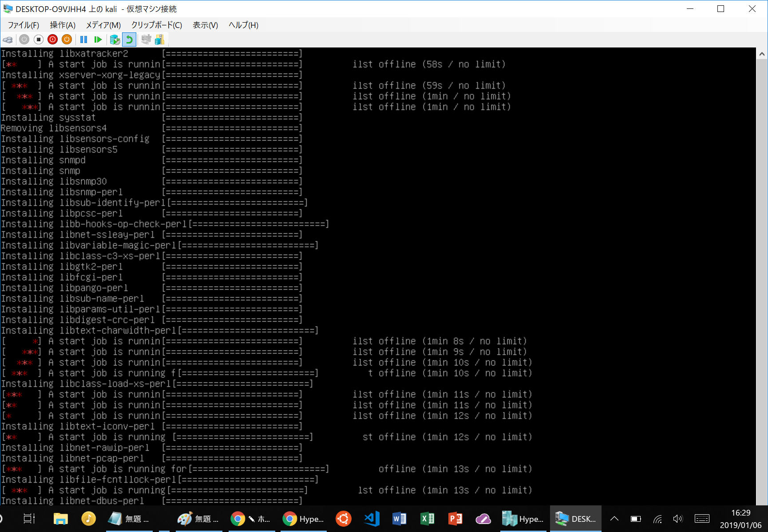Show hidden system tray icons
The height and width of the screenshot is (532, 768).
click(x=614, y=519)
